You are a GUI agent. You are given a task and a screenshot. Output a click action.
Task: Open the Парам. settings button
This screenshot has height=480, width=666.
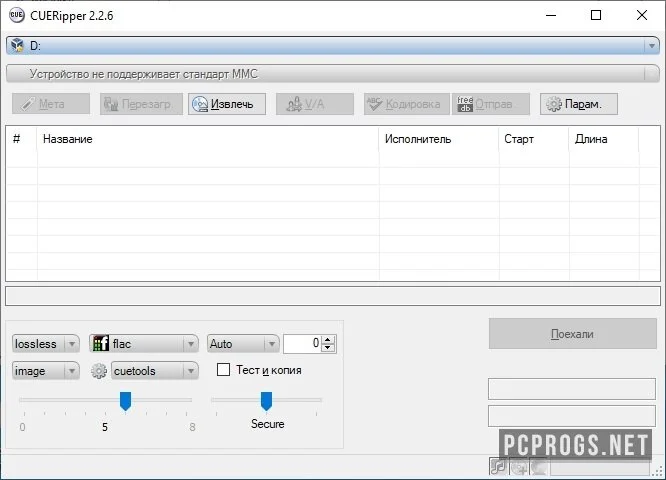click(x=579, y=104)
